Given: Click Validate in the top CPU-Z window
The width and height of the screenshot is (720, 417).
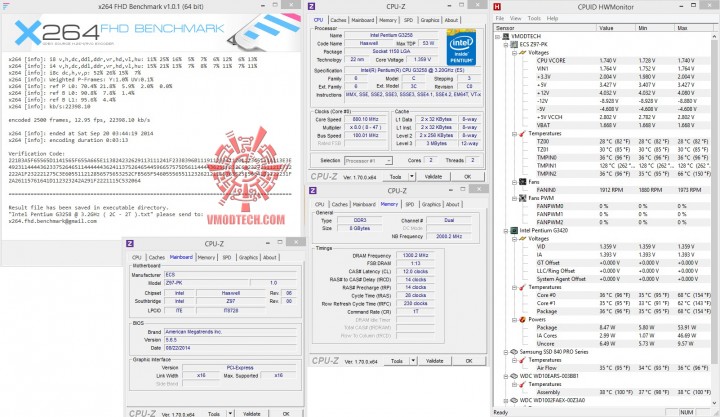Looking at the screenshot, I should click(433, 176).
